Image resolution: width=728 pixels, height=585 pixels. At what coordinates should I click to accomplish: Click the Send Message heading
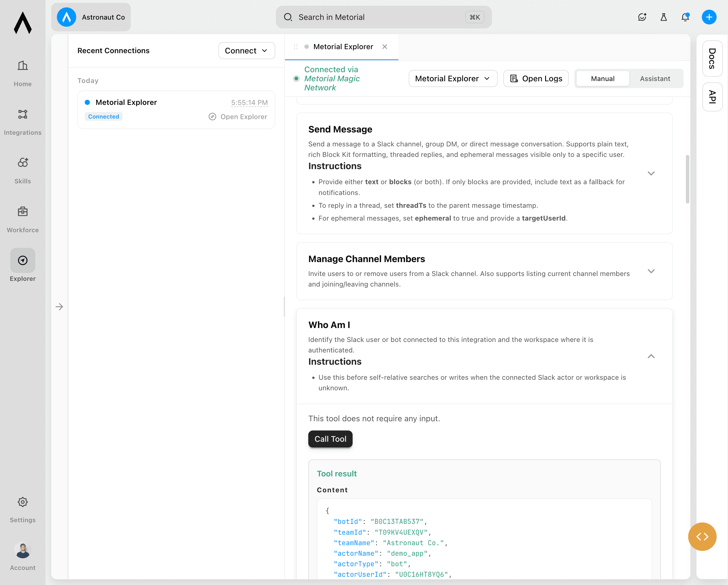coord(340,129)
